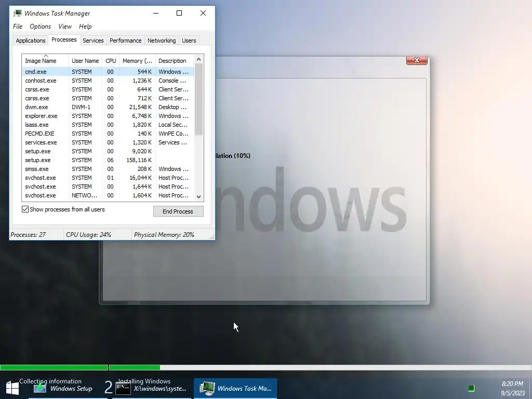Click the process list scrollbar thumb
The height and width of the screenshot is (399, 532).
(x=199, y=99)
